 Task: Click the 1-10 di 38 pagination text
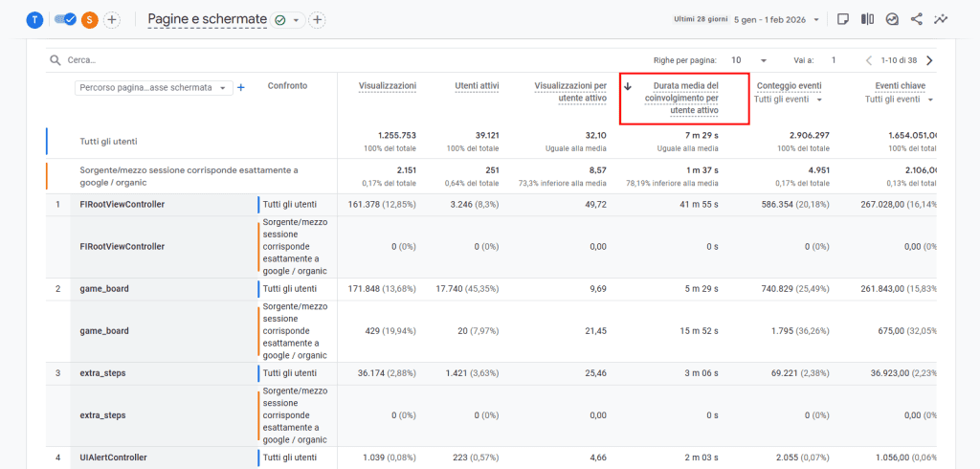point(899,60)
